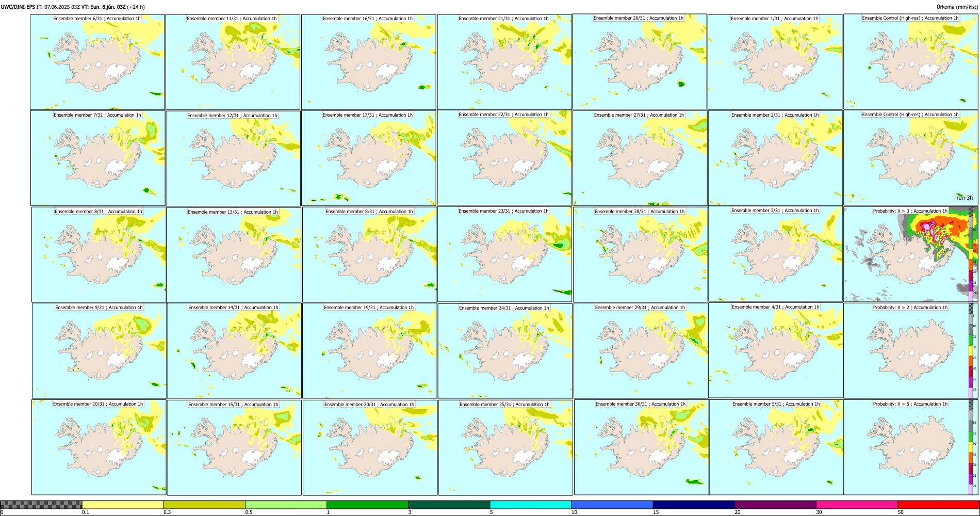Pick the pink 30–50 legend swatch
The height and width of the screenshot is (516, 980).
pos(857,505)
